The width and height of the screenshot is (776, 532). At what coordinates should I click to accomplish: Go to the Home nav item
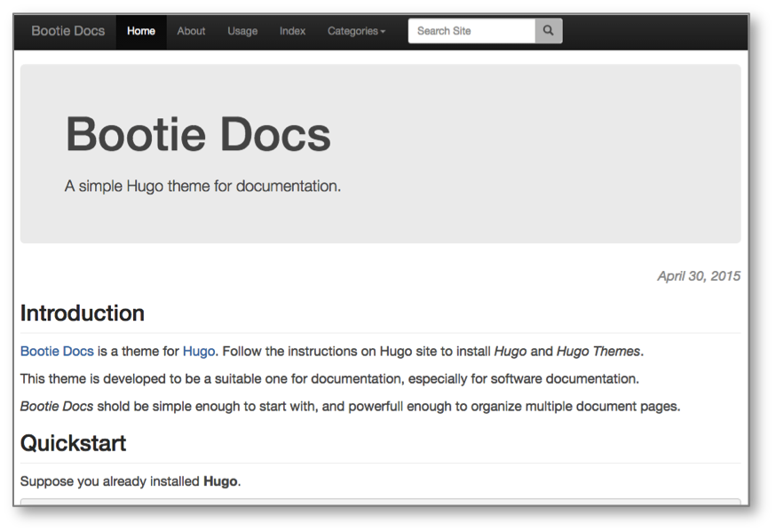point(141,31)
